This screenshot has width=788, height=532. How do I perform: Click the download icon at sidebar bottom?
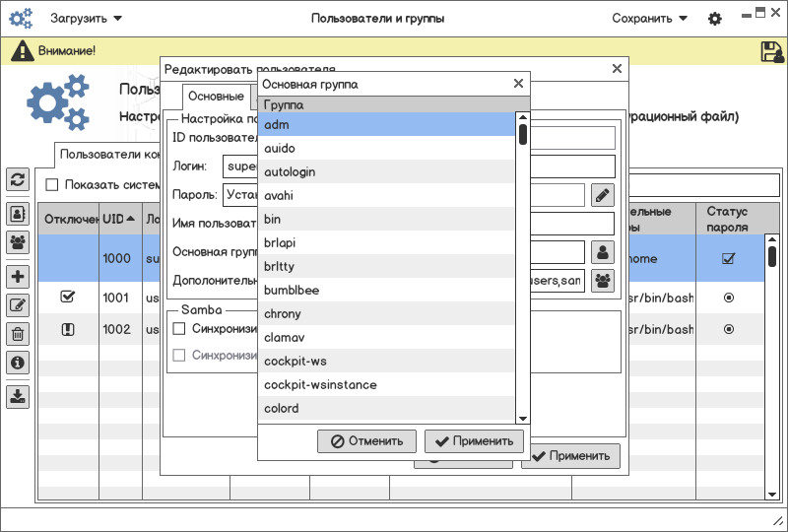[18, 397]
